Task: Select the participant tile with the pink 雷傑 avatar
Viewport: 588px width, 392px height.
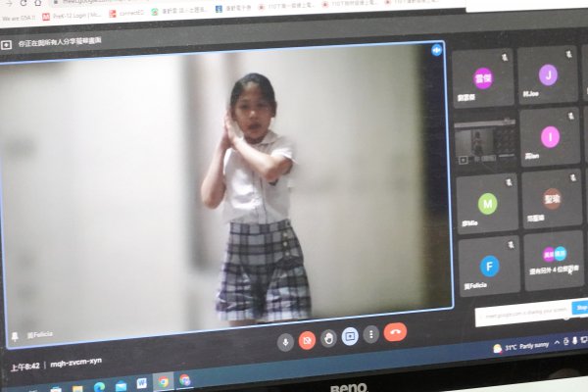Action: (x=482, y=78)
